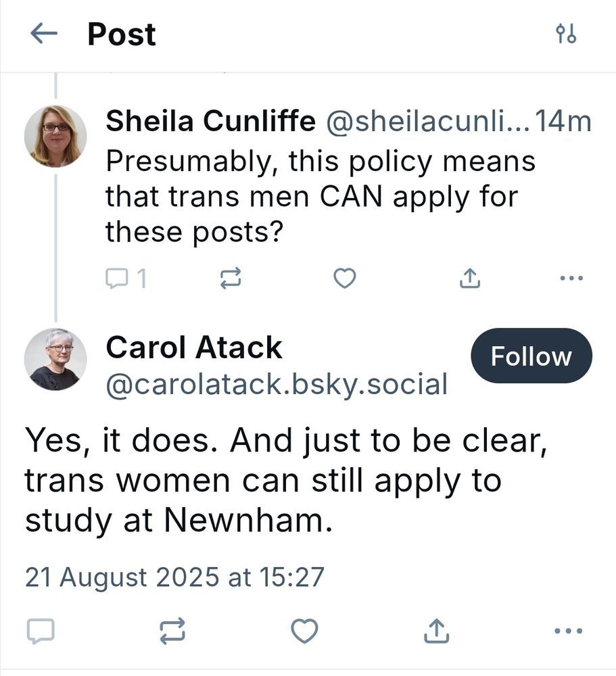The width and height of the screenshot is (616, 676).
Task: Like Carol Atack's post
Action: coord(304,631)
